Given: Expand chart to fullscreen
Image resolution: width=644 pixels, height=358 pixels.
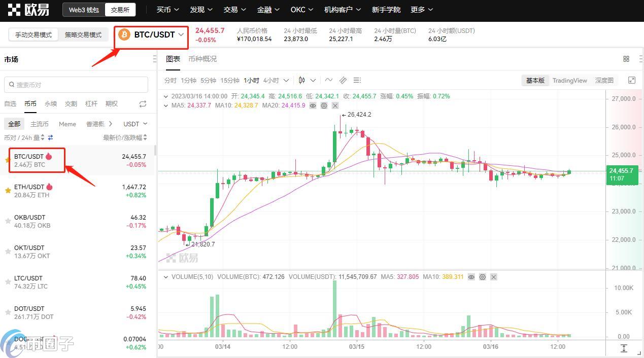Looking at the screenshot, I should 632,80.
